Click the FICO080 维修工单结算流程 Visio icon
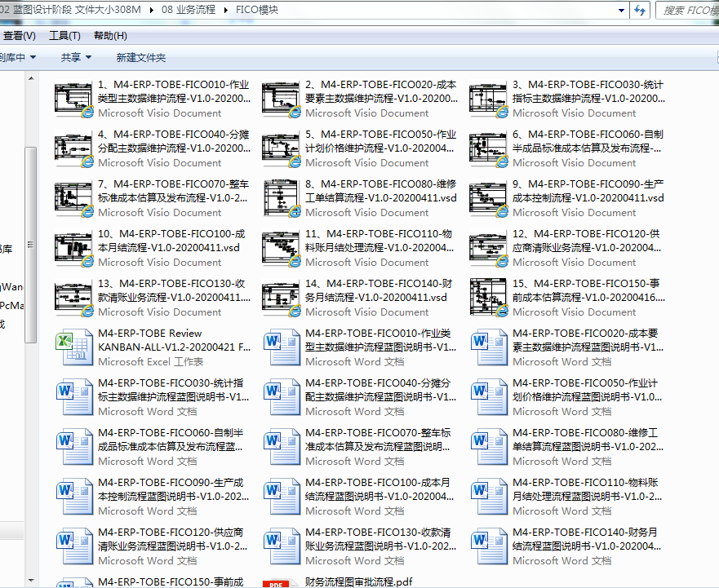 tap(281, 199)
